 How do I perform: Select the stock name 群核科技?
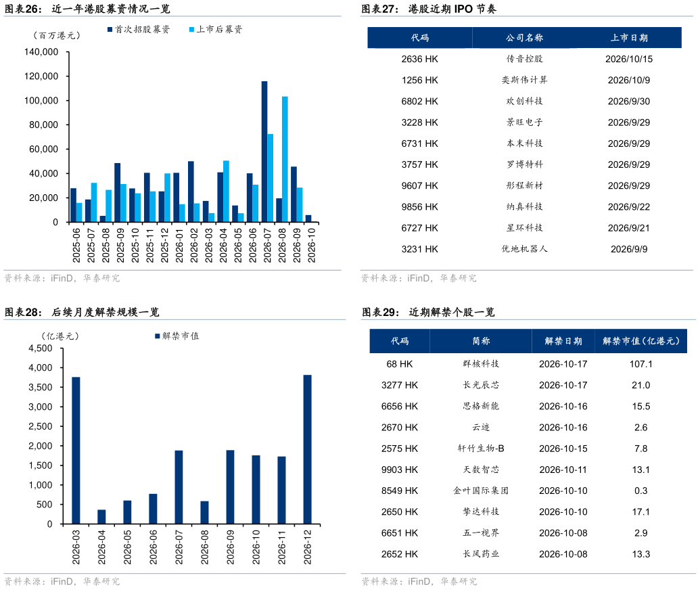tap(481, 364)
